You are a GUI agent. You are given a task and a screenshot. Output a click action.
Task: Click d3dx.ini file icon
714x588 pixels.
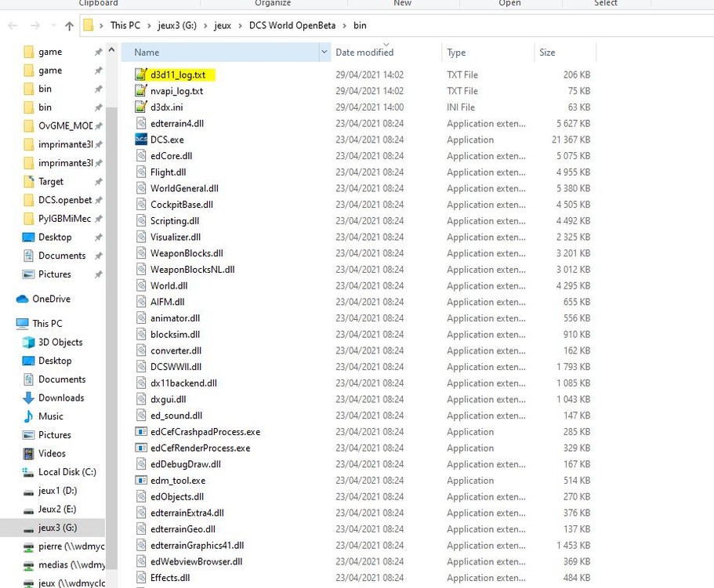click(x=141, y=107)
